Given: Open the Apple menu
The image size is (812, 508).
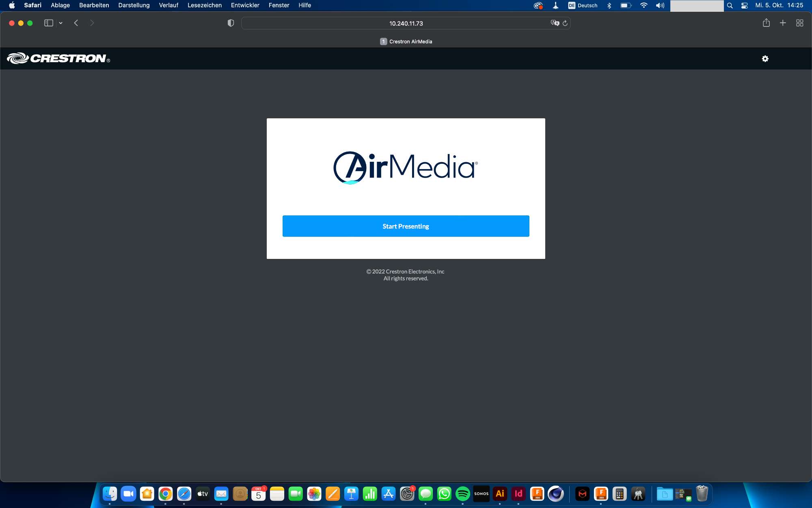Looking at the screenshot, I should tap(12, 5).
